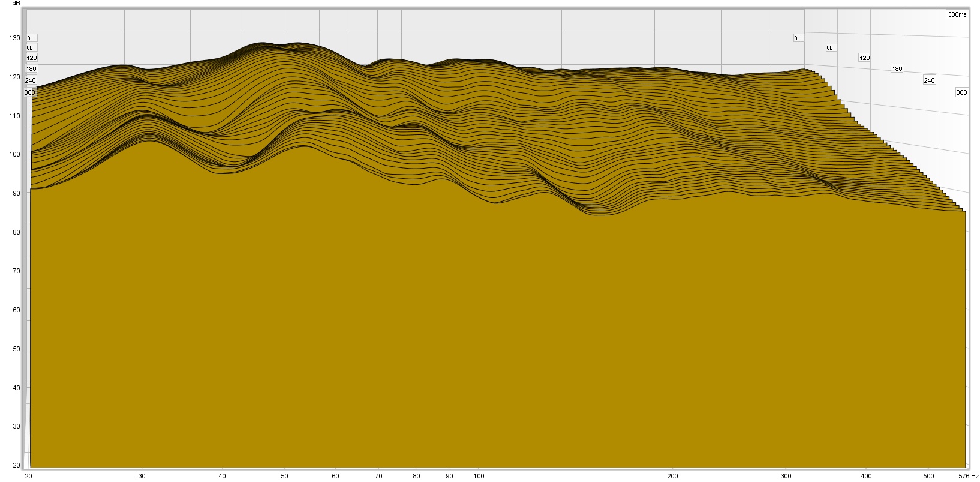Select the 110 dB tick on vertical axis

pyautogui.click(x=14, y=116)
